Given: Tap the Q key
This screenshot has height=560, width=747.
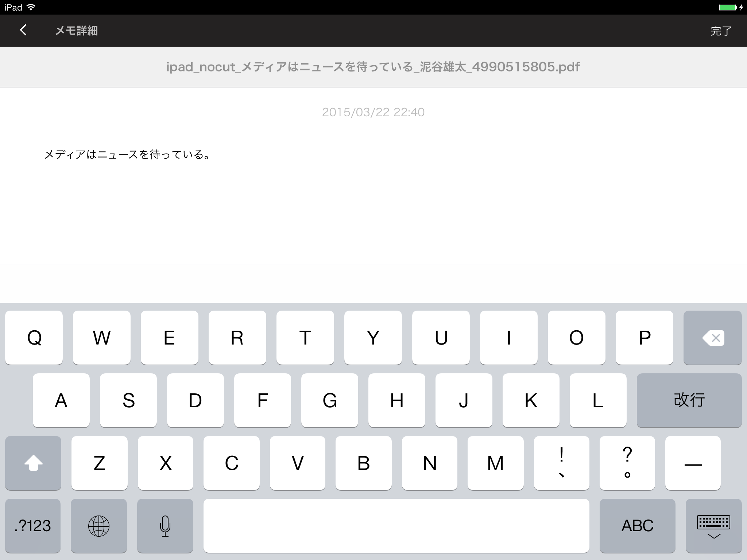Looking at the screenshot, I should pos(34,338).
